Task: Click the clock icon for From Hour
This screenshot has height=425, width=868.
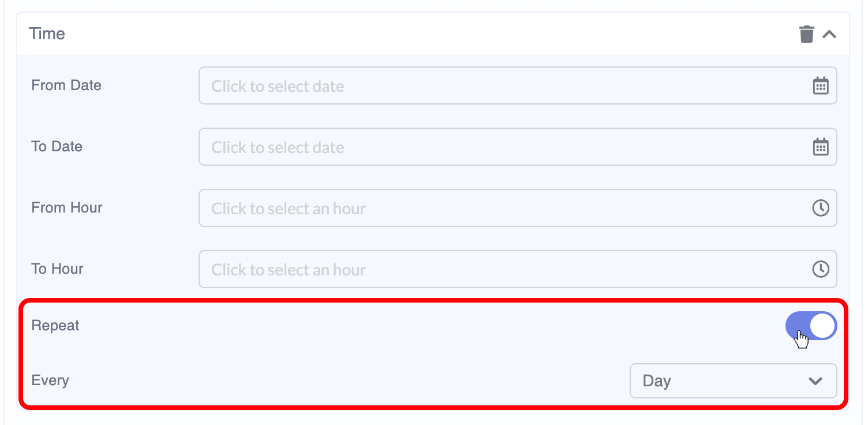Action: pos(820,208)
